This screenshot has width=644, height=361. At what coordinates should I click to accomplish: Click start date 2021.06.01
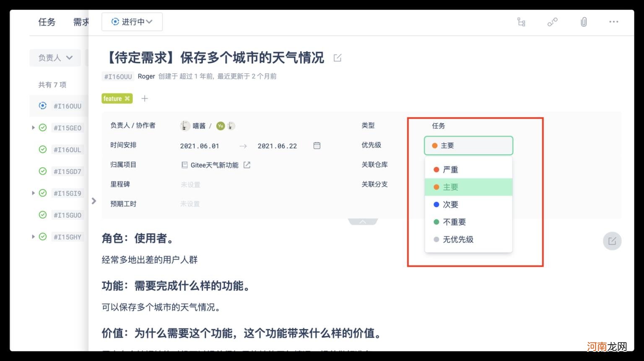tap(200, 146)
